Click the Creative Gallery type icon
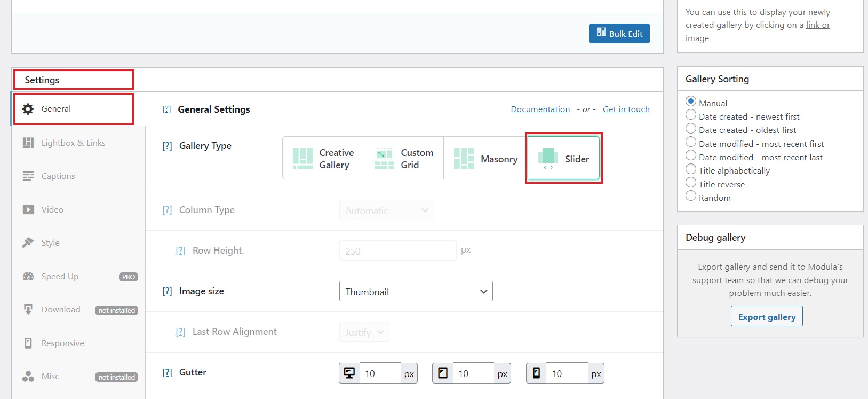This screenshot has width=868, height=399. pos(302,159)
